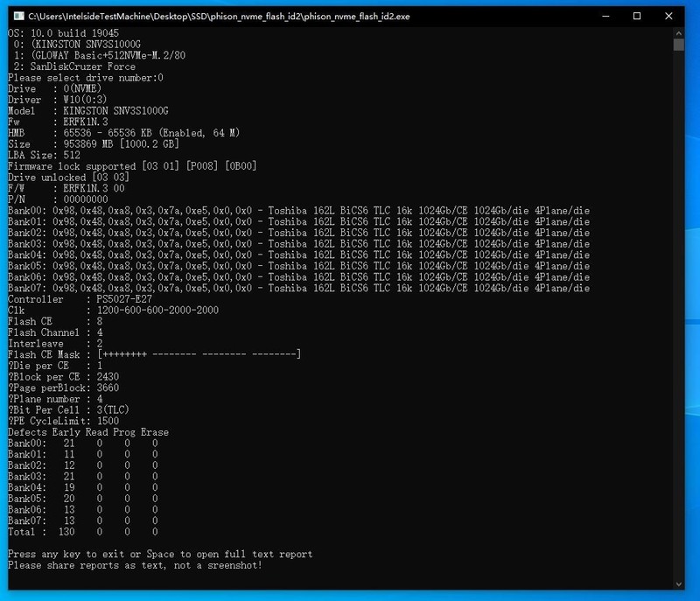Click the Bank07 flash ID line
Screen dimensions: 700x601
(298, 288)
